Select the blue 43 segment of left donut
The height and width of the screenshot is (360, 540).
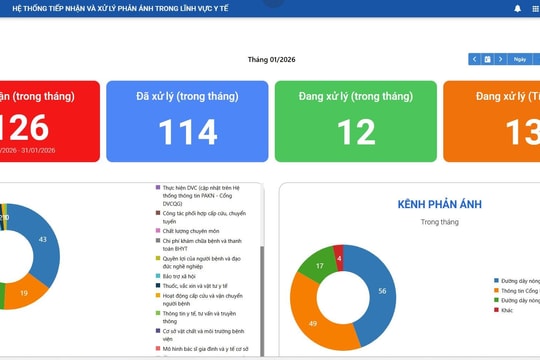43,239
